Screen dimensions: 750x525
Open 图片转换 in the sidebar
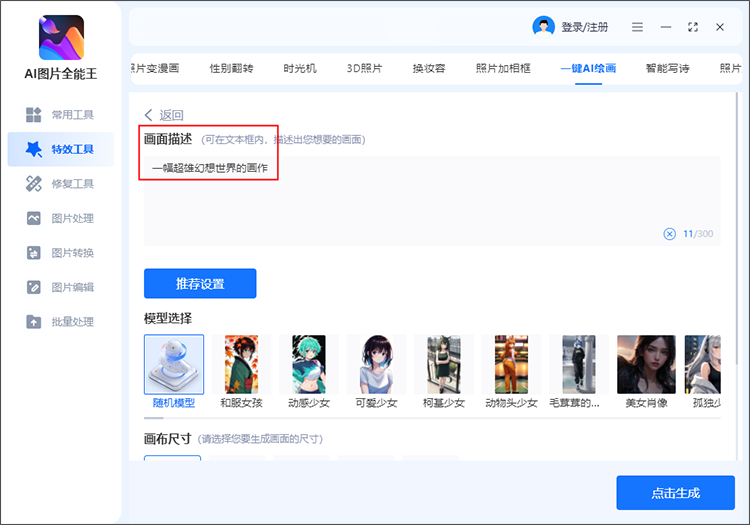[x=60, y=253]
